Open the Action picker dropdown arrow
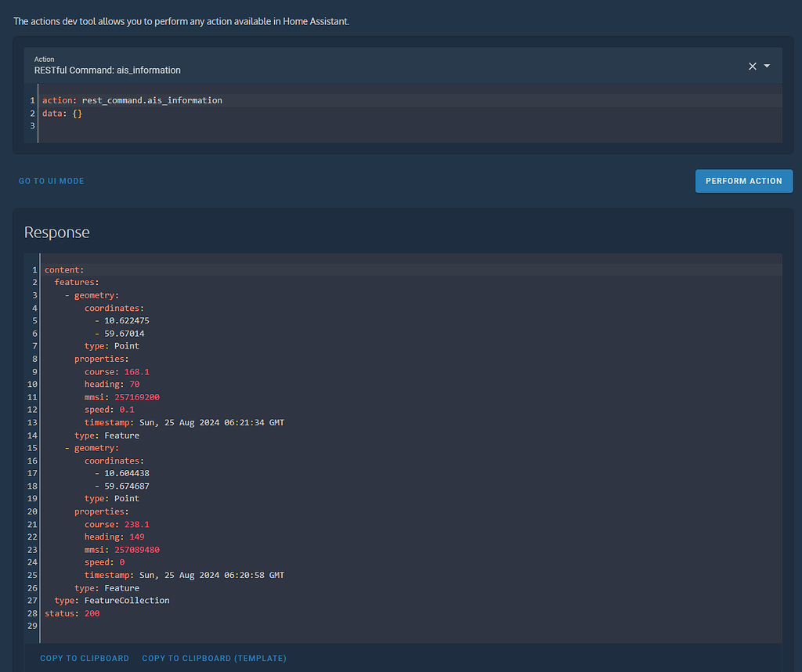 (x=768, y=66)
